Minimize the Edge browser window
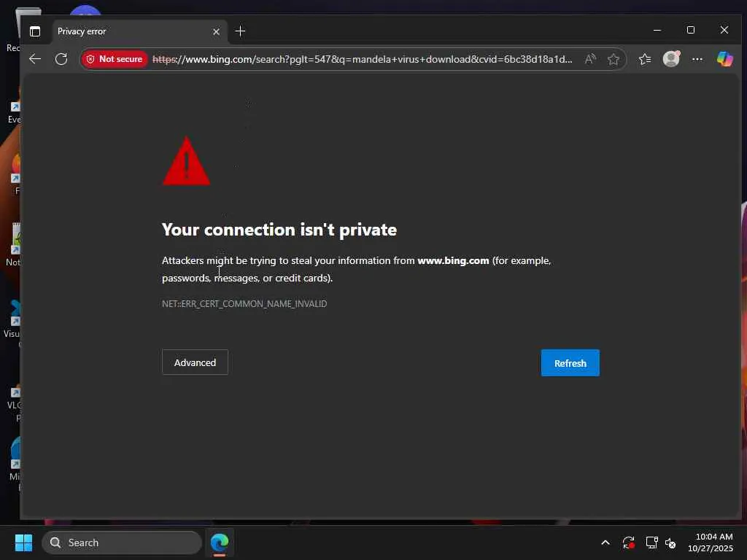 pos(657,30)
